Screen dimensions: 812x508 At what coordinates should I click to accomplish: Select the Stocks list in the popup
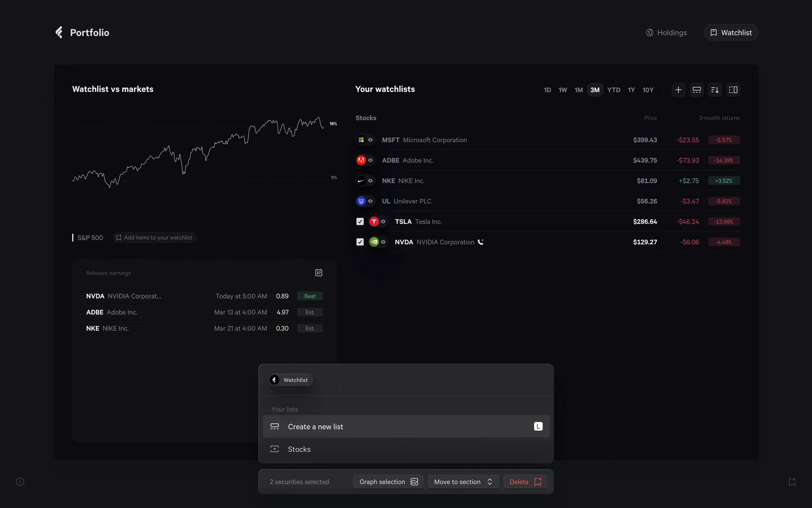click(299, 449)
